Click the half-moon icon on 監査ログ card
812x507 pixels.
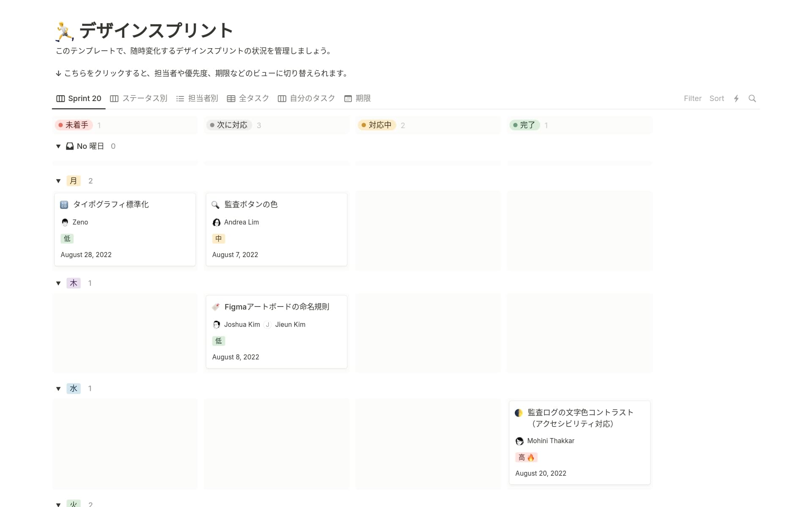[518, 412]
